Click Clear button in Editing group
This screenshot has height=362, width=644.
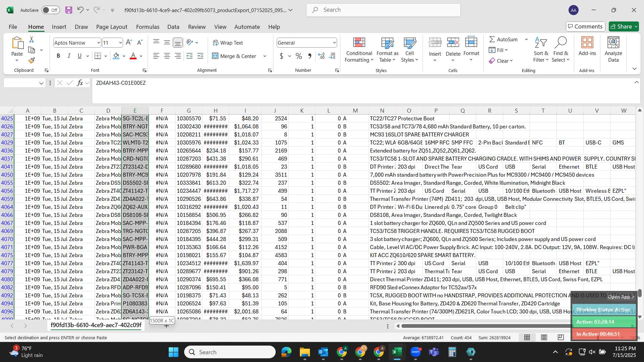click(501, 61)
